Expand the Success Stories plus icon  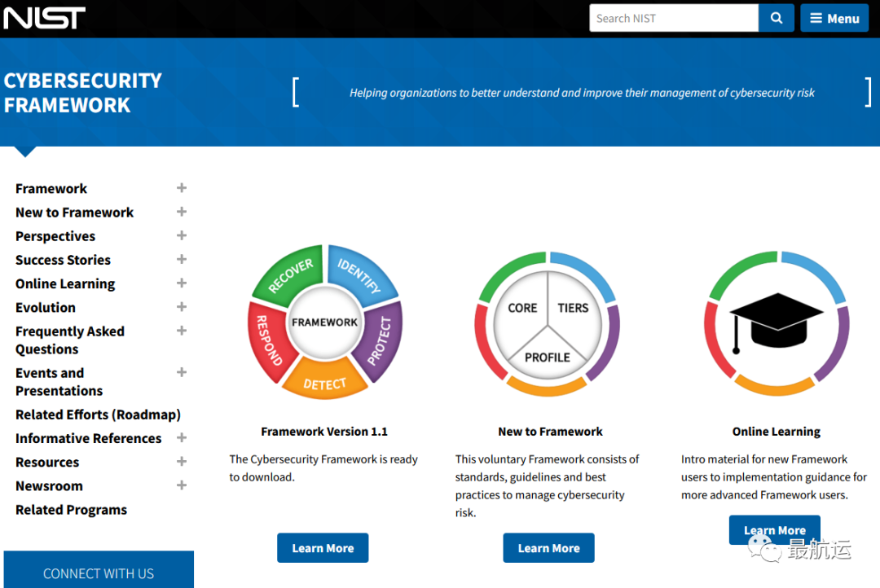[x=181, y=259]
